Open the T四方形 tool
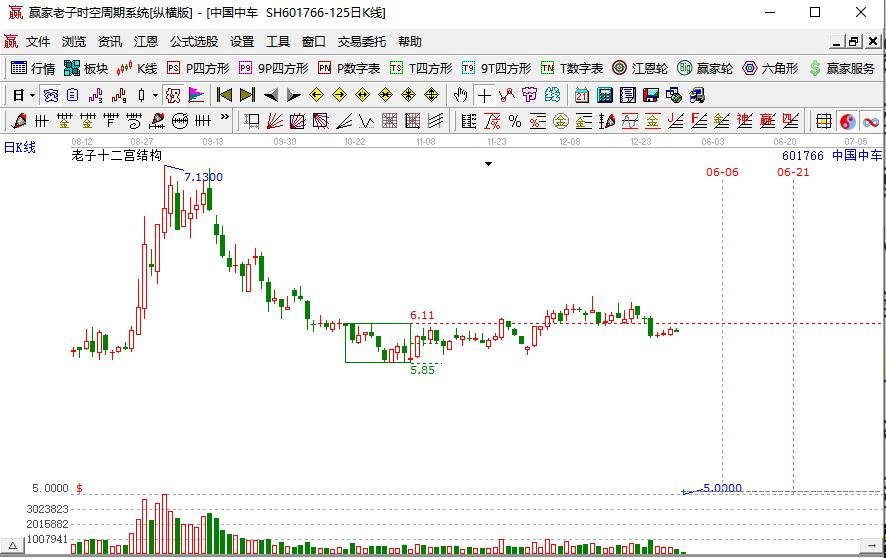The height and width of the screenshot is (558, 886). click(421, 68)
